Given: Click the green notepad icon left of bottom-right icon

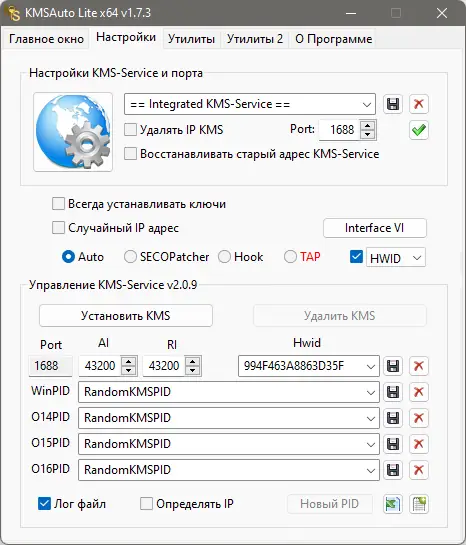Looking at the screenshot, I should click(393, 504).
